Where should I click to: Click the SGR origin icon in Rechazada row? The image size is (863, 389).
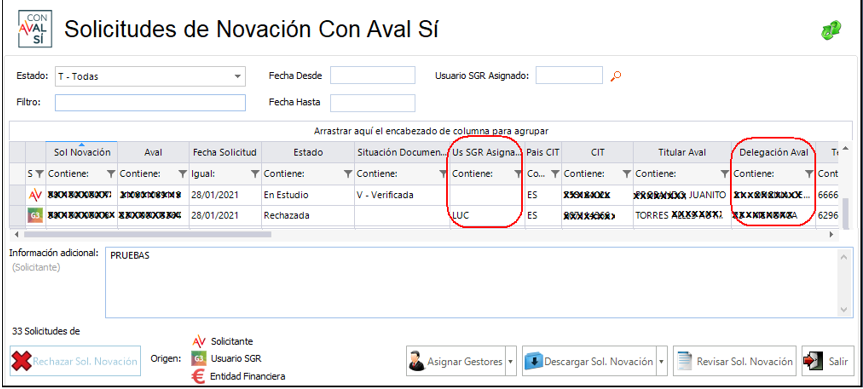pos(35,216)
